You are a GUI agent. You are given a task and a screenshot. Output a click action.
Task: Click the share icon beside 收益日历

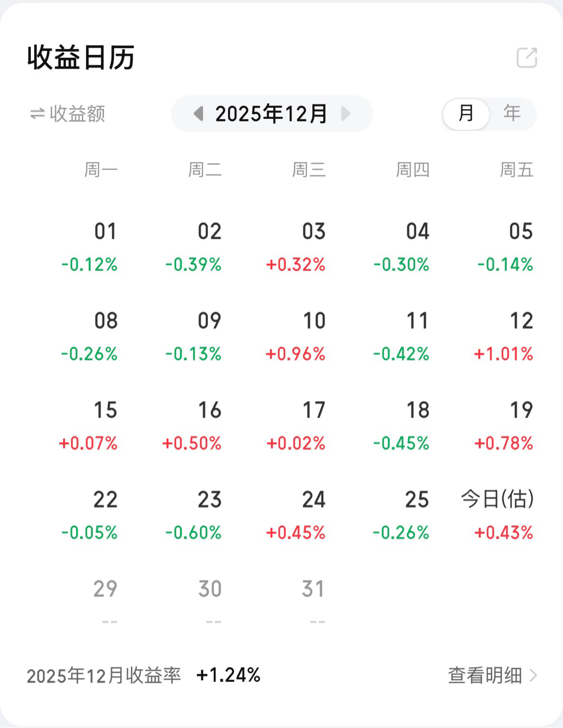click(526, 58)
